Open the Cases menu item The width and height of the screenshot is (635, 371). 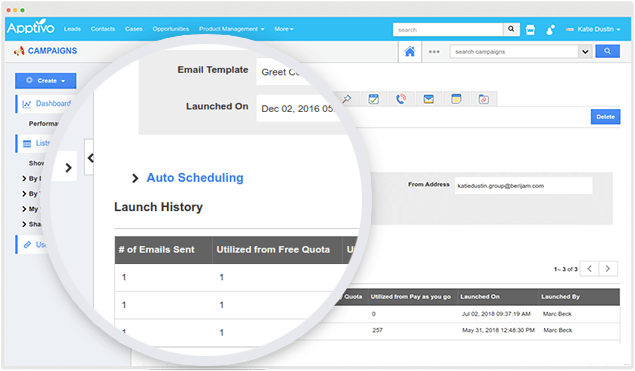(134, 29)
